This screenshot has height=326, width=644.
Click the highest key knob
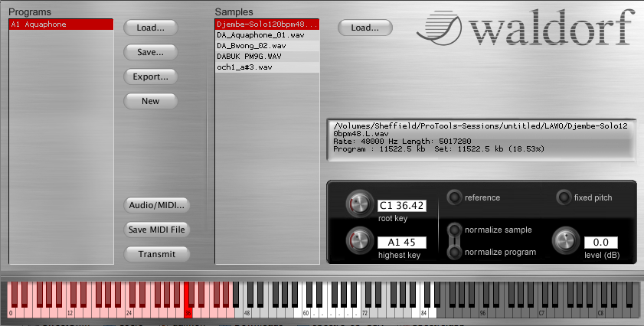(360, 240)
